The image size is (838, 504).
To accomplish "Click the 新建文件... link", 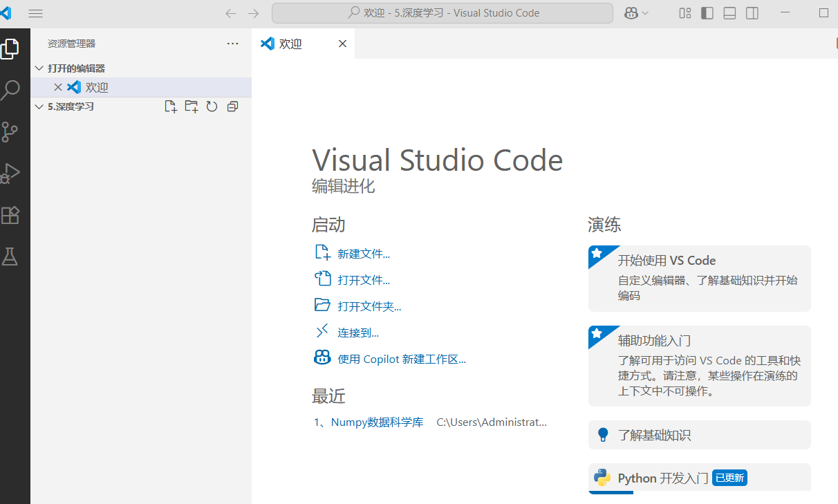I will 364,254.
